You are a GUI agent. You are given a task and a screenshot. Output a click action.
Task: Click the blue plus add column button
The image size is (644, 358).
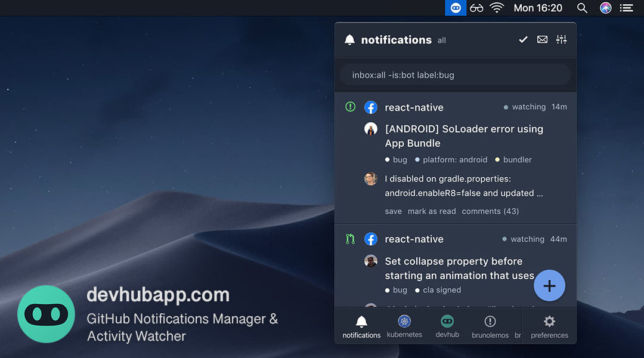[x=549, y=285]
